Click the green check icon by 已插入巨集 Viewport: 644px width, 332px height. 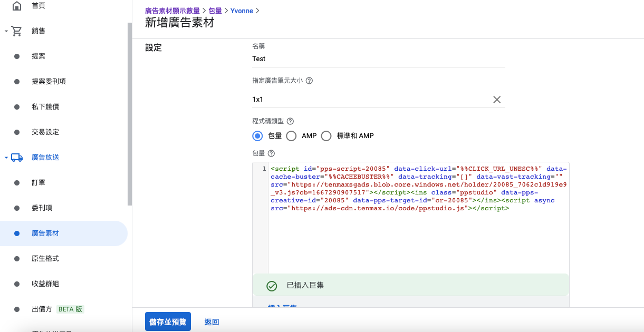point(272,286)
